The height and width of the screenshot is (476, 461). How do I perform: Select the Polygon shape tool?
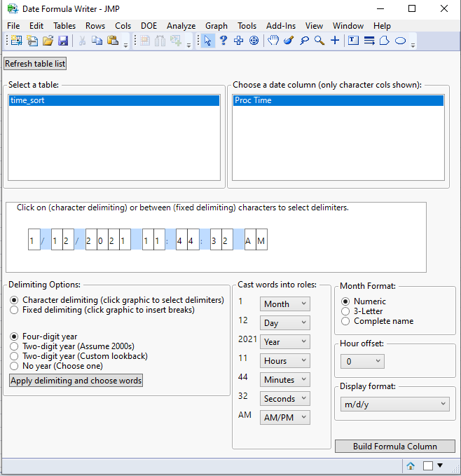tap(384, 41)
